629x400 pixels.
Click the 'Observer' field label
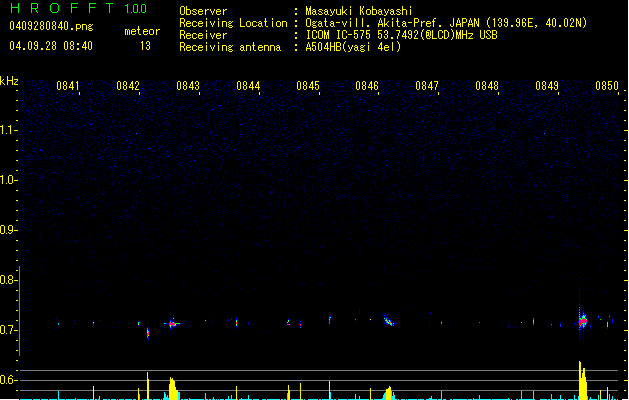click(203, 11)
